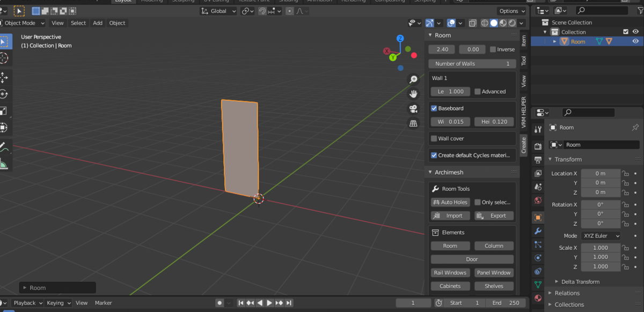Viewport: 644px width, 312px height.
Task: Open the Global transform orientation dropdown
Action: coord(218,11)
